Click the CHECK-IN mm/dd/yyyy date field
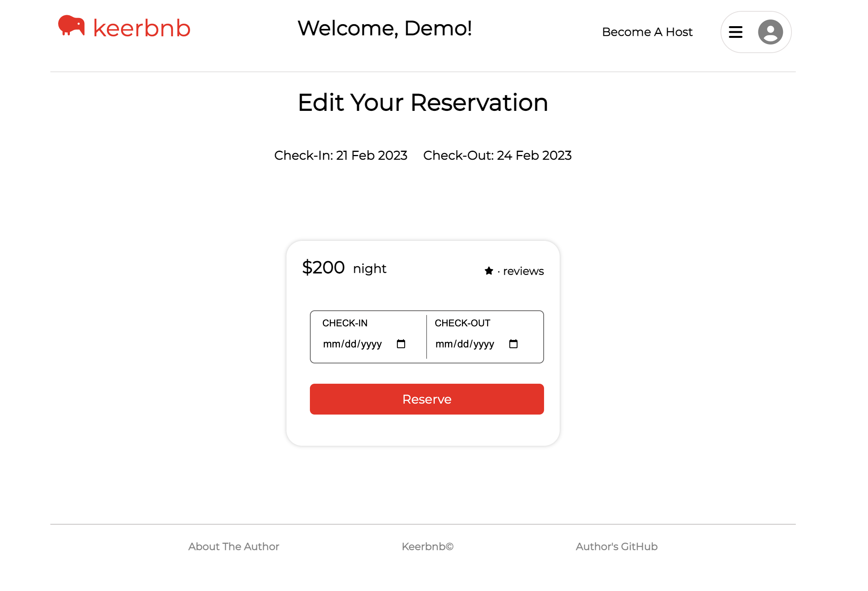 click(x=352, y=344)
